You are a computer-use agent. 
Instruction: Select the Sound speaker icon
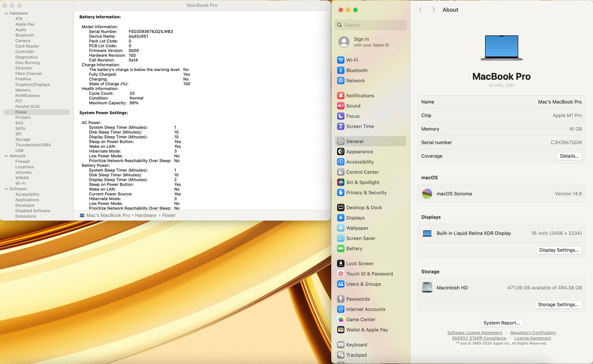point(341,106)
